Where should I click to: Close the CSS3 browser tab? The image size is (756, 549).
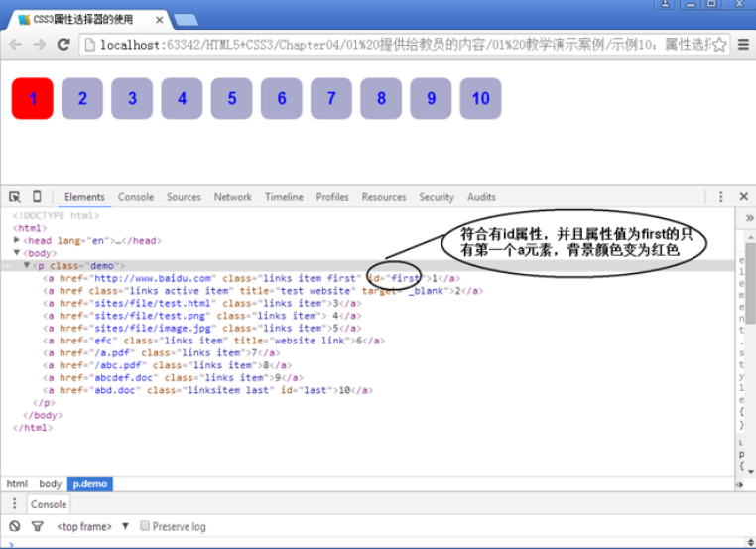[x=159, y=20]
